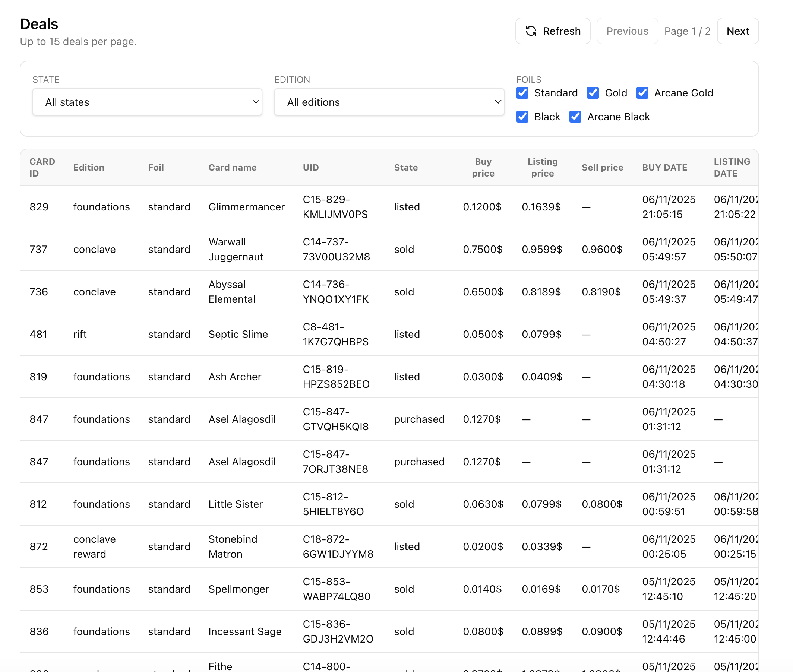The image size is (793, 672).
Task: Click the Warwall Juggernaut card name
Action: pyautogui.click(x=236, y=249)
